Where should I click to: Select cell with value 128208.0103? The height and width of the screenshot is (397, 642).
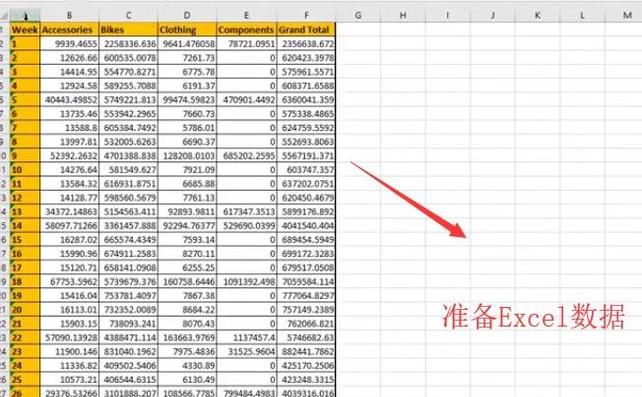187,156
